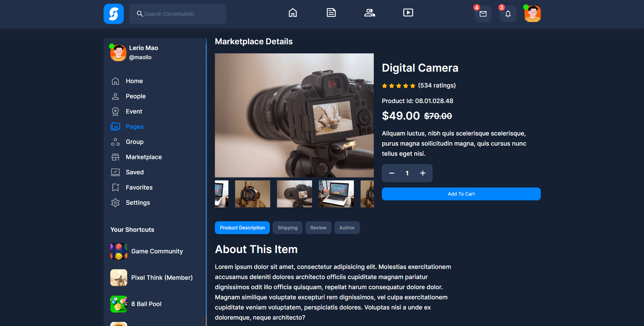
Task: Click the Group icon in sidebar
Action: [x=115, y=142]
